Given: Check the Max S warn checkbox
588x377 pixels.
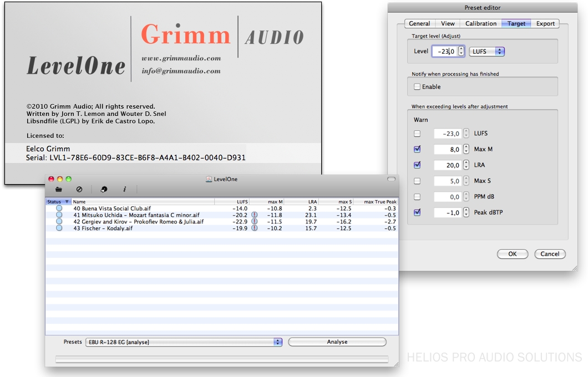Looking at the screenshot, I should (x=417, y=181).
